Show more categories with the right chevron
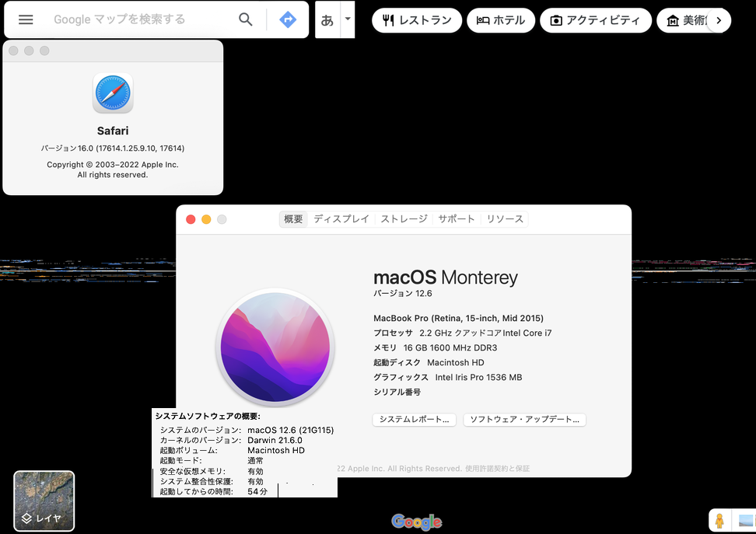The height and width of the screenshot is (534, 756). pos(719,20)
